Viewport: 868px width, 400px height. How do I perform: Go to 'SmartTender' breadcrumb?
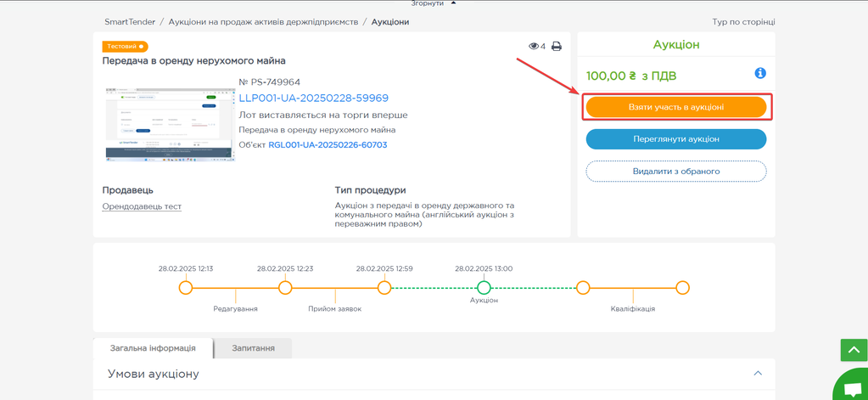click(130, 22)
